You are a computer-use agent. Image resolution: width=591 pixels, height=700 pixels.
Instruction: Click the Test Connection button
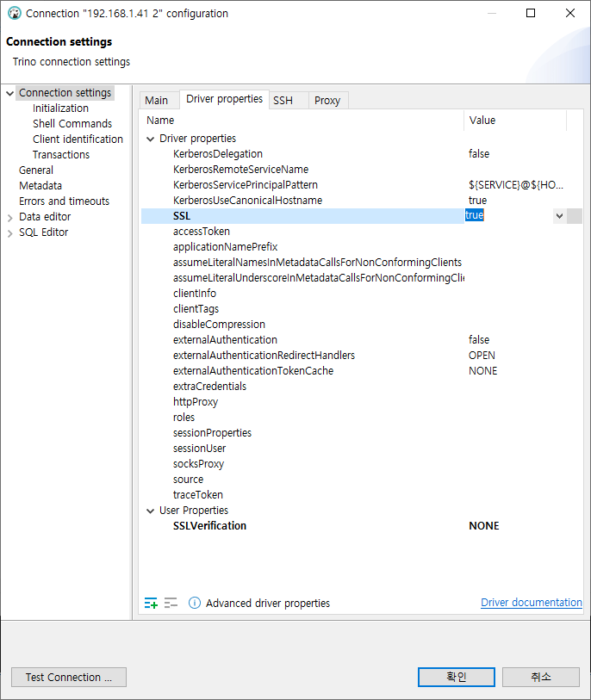click(69, 678)
